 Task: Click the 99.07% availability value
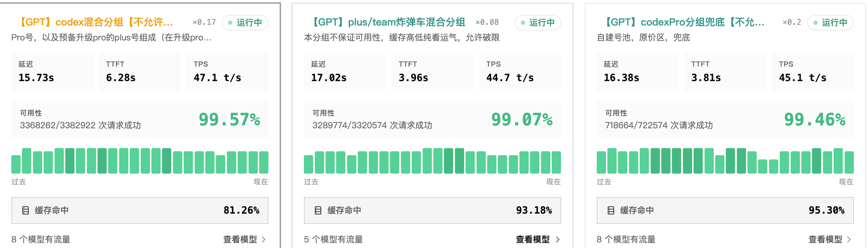point(522,119)
